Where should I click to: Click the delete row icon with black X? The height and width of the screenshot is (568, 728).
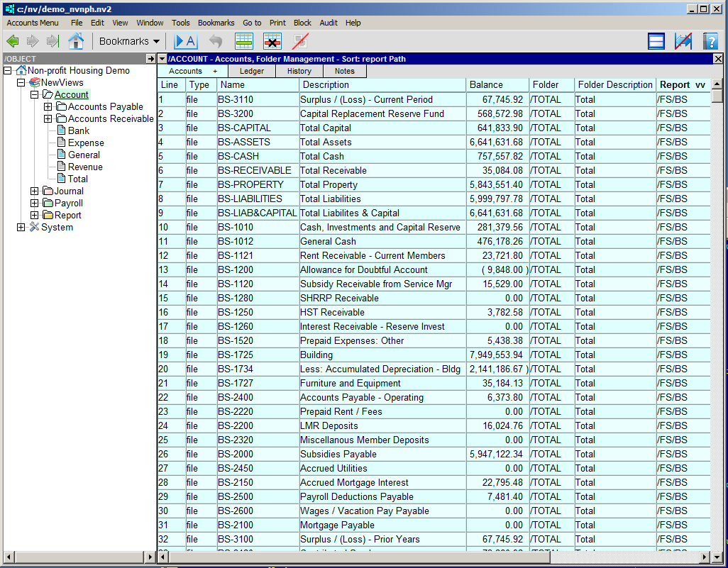(x=272, y=41)
